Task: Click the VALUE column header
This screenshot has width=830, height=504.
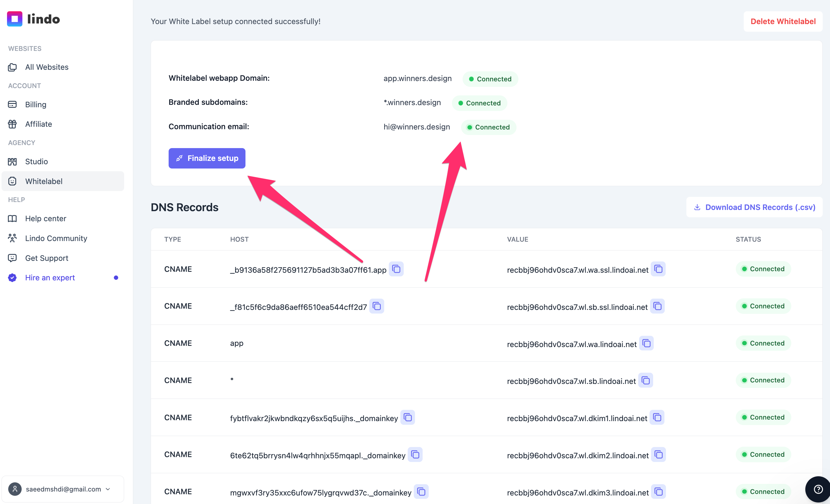Action: coord(518,240)
